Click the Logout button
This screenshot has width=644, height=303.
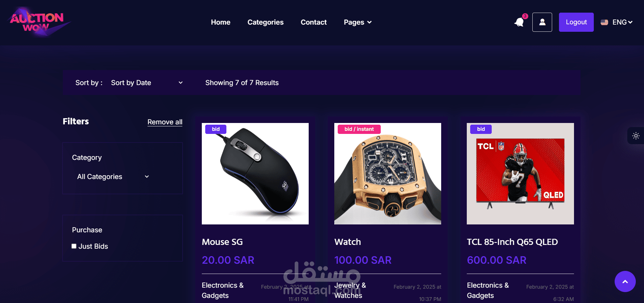click(x=576, y=22)
